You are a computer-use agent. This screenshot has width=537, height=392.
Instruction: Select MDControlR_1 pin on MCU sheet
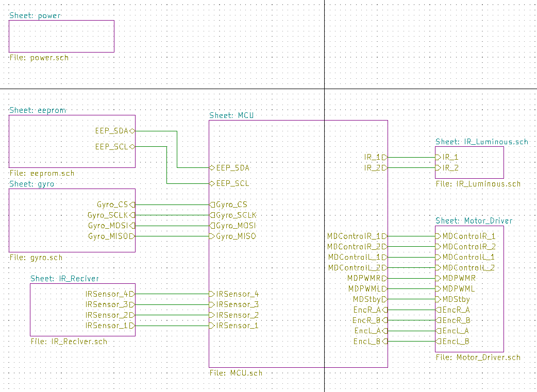pyautogui.click(x=354, y=236)
